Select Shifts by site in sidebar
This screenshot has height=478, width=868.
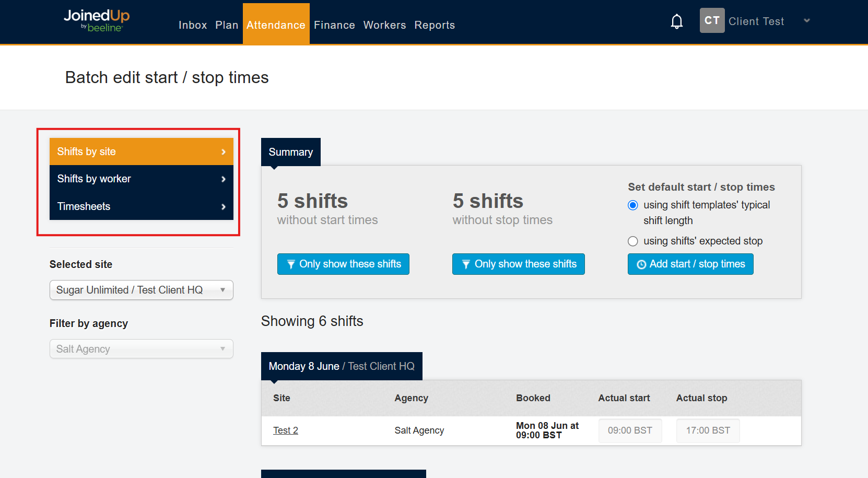tap(141, 151)
